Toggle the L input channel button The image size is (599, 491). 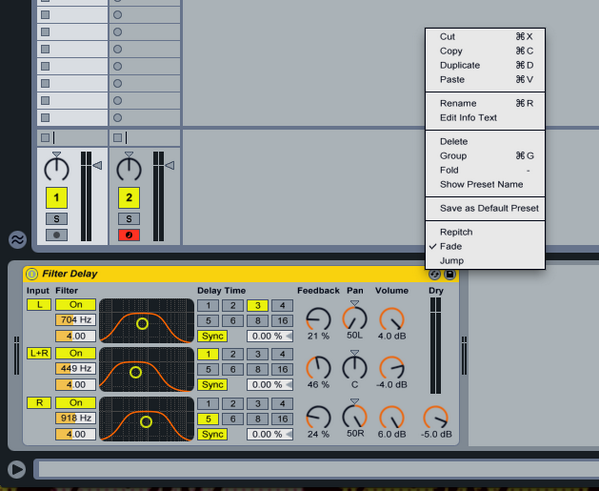tap(39, 305)
